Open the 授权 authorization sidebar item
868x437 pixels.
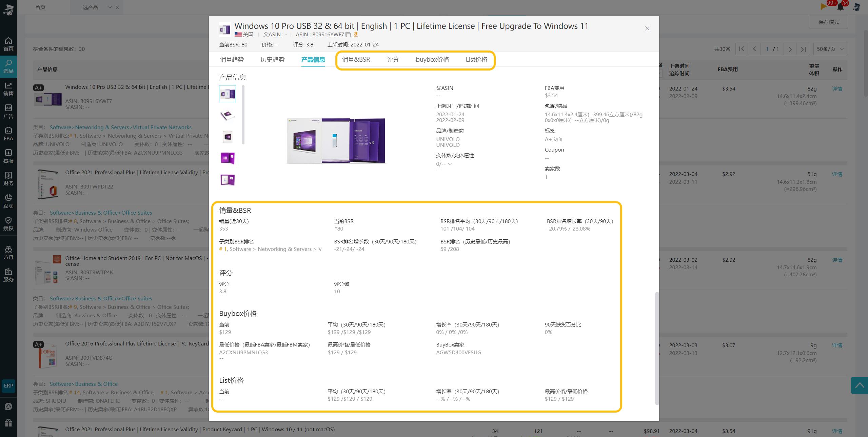(x=8, y=224)
